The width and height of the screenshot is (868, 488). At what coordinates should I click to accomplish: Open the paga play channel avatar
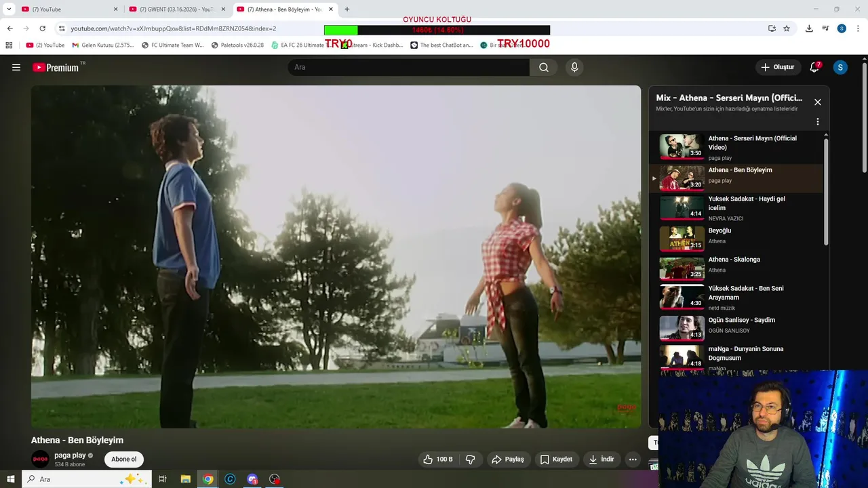coord(40,459)
